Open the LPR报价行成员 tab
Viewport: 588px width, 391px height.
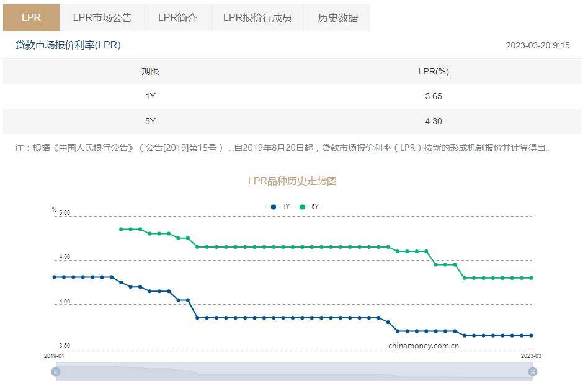[257, 17]
